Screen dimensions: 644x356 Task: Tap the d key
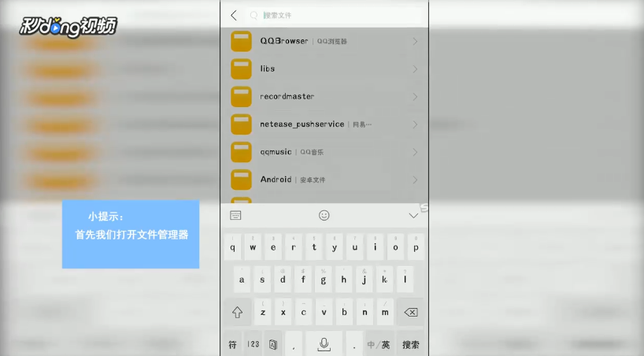point(283,280)
